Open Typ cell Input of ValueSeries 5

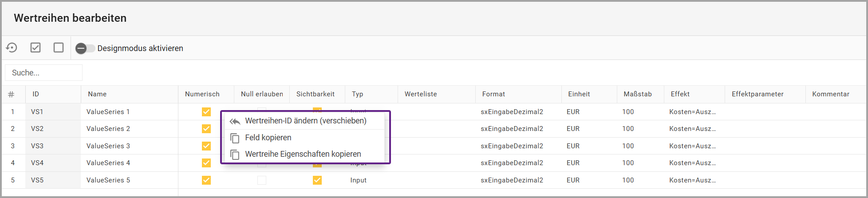358,180
